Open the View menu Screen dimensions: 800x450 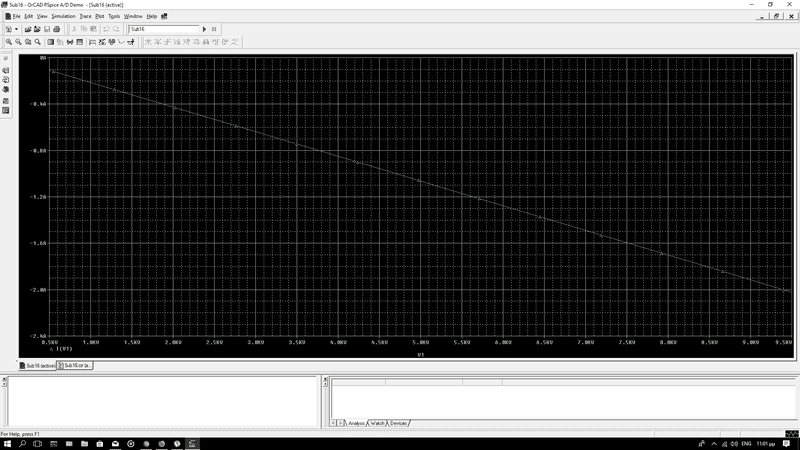42,16
